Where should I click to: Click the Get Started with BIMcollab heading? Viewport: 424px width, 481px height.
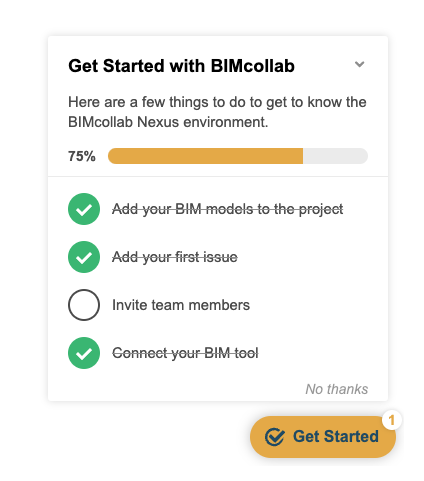181,66
